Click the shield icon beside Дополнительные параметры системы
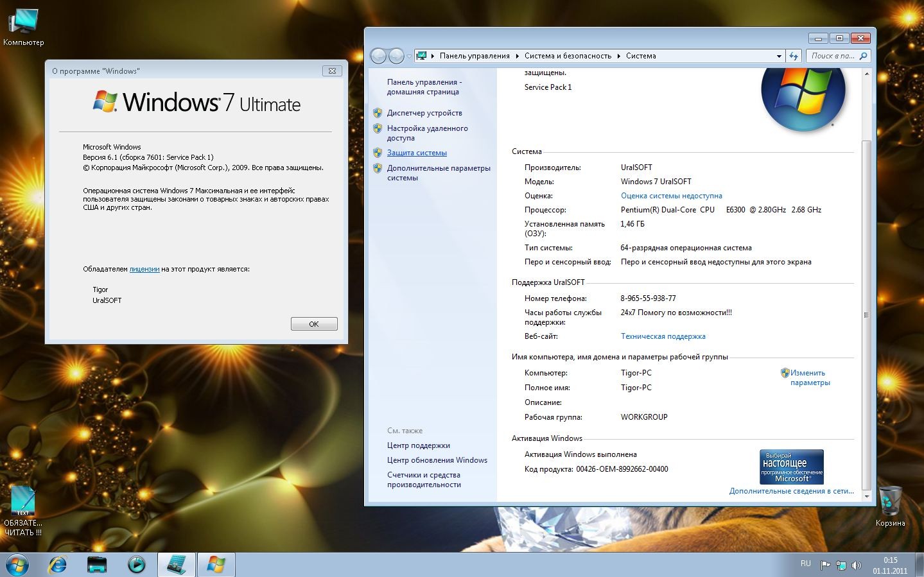This screenshot has width=924, height=577. [378, 168]
